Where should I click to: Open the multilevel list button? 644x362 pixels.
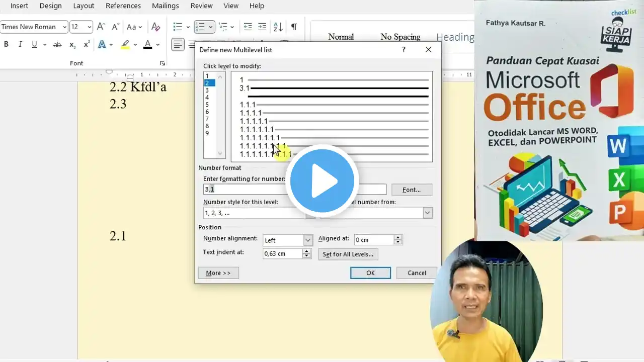[222, 27]
